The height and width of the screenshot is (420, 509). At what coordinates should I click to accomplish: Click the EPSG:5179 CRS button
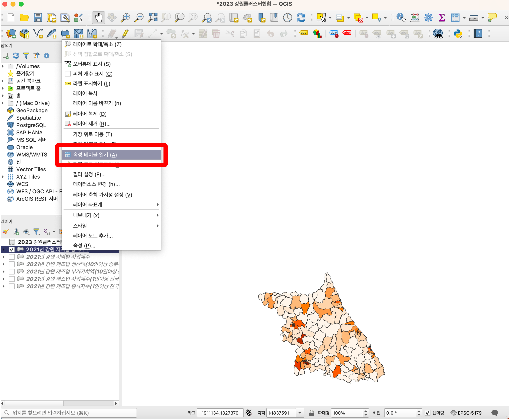pyautogui.click(x=466, y=413)
